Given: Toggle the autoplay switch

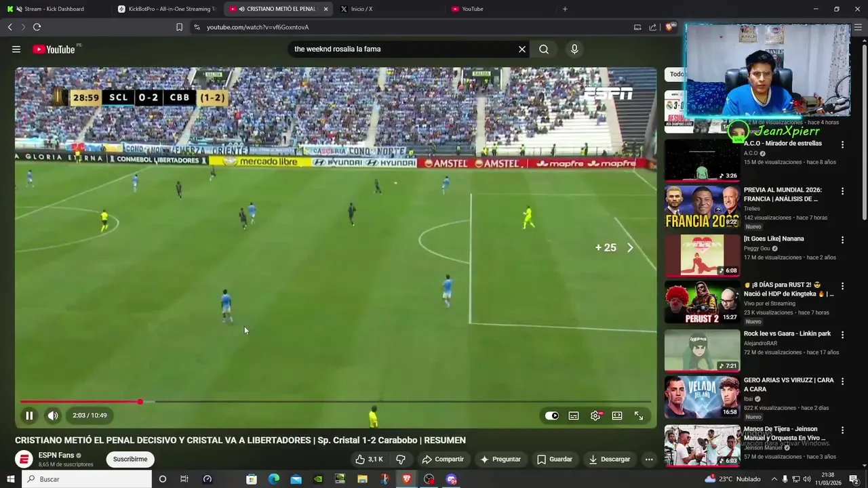Looking at the screenshot, I should pyautogui.click(x=552, y=415).
